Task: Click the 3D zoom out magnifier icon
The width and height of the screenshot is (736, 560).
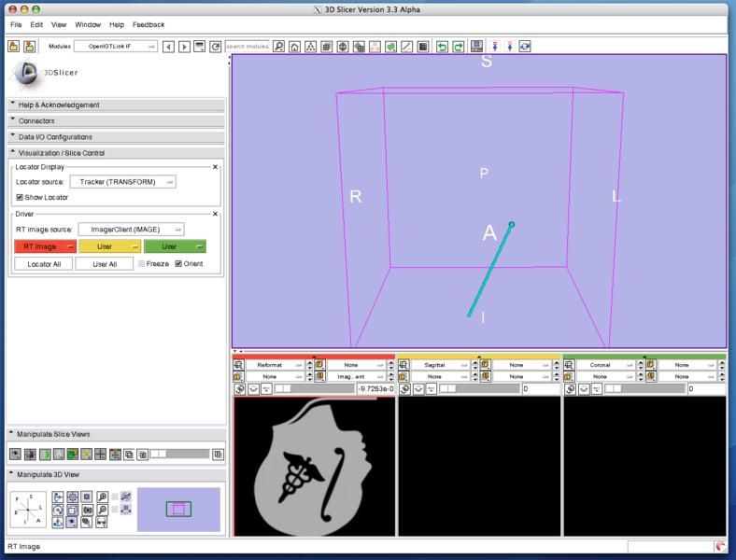Action: (102, 510)
